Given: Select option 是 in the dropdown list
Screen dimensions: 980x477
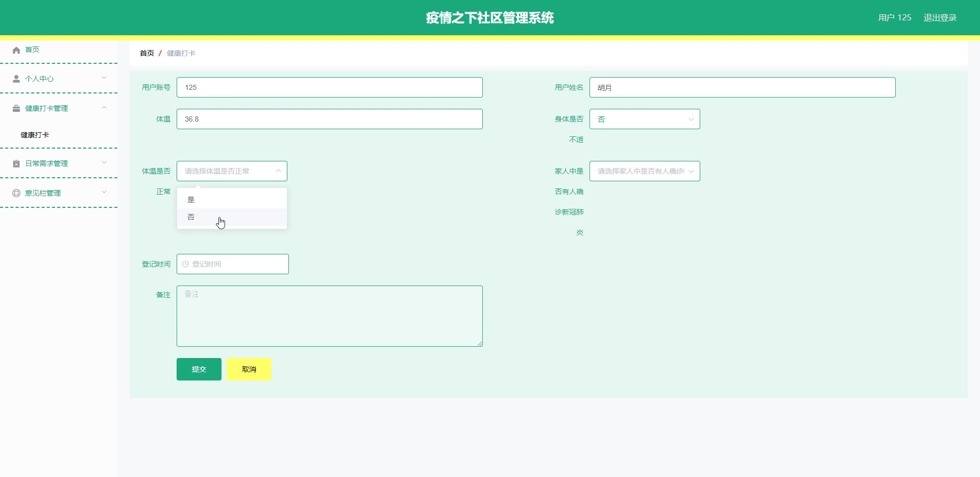Looking at the screenshot, I should (x=232, y=200).
